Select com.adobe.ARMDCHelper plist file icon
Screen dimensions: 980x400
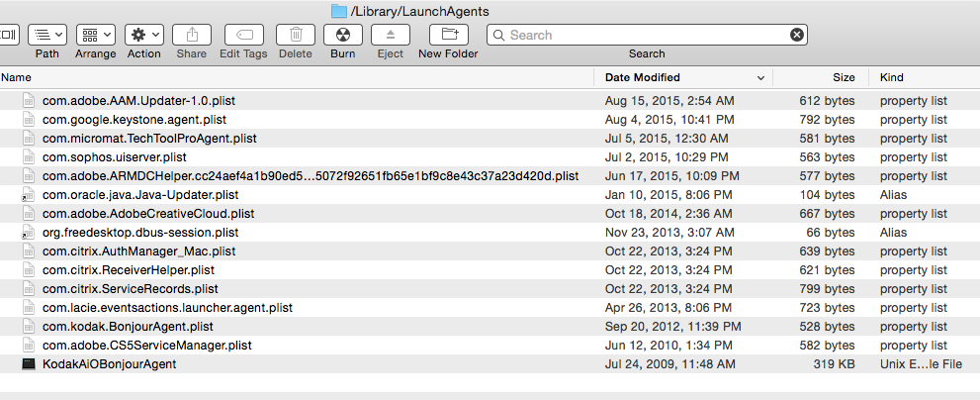[x=29, y=176]
